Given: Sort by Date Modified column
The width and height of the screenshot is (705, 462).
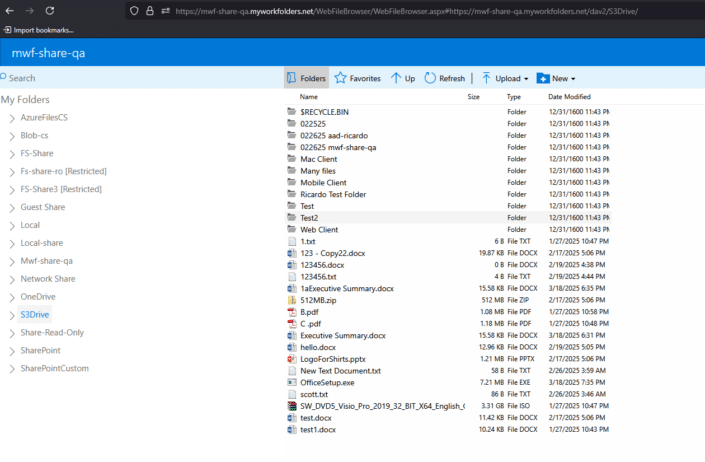Looking at the screenshot, I should (569, 97).
